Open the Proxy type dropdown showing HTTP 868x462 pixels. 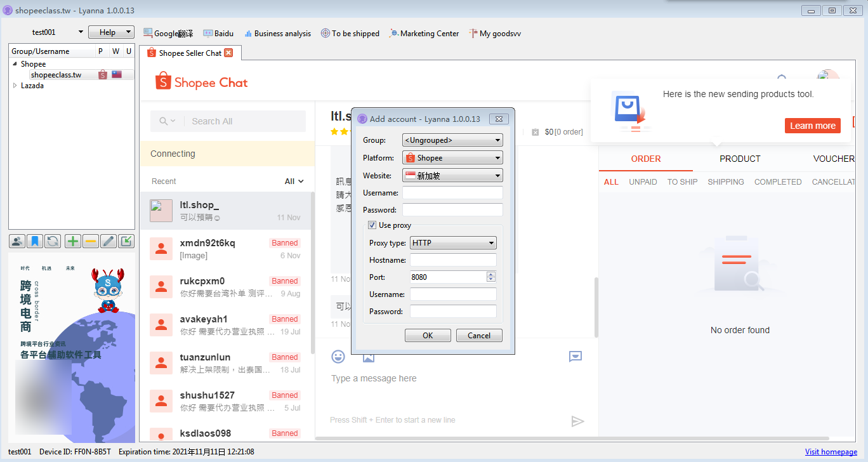(453, 243)
